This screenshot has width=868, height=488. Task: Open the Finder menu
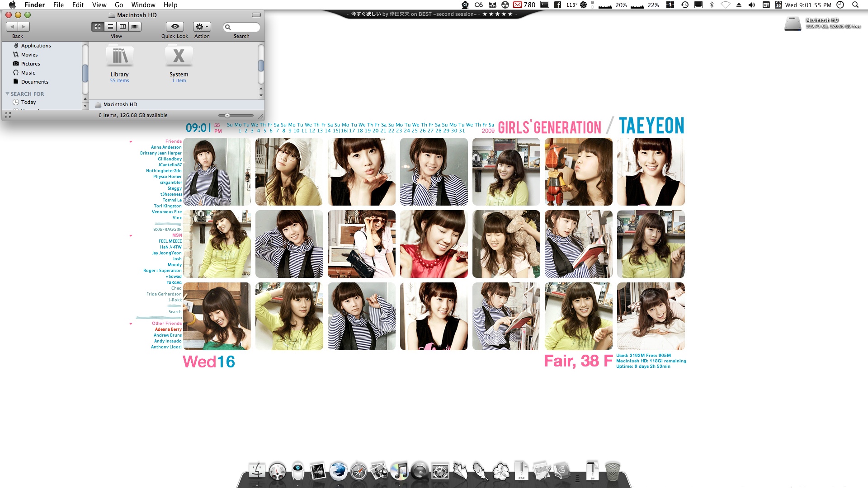click(x=34, y=5)
